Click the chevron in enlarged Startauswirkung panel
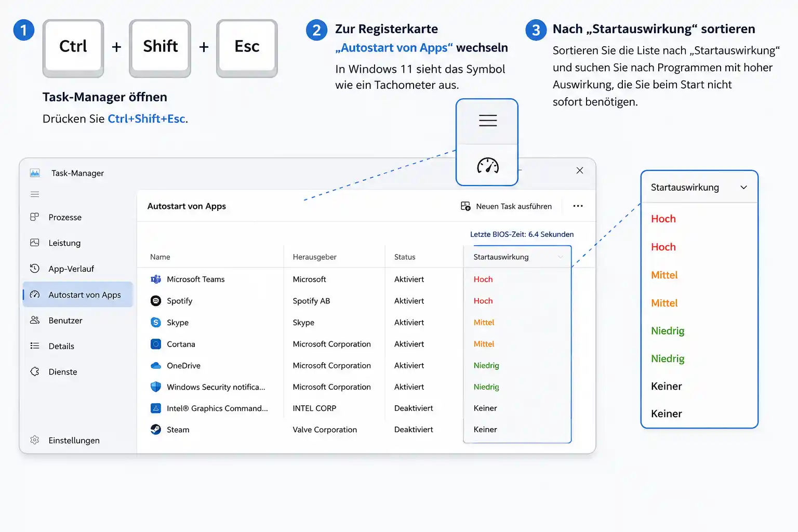Viewport: 798px width, 532px height. 743,187
